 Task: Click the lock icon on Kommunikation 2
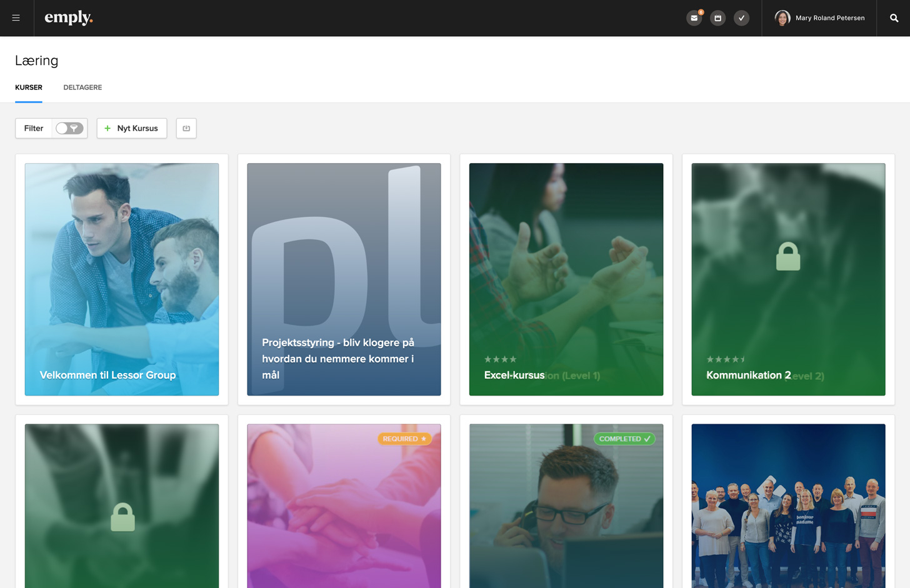788,256
